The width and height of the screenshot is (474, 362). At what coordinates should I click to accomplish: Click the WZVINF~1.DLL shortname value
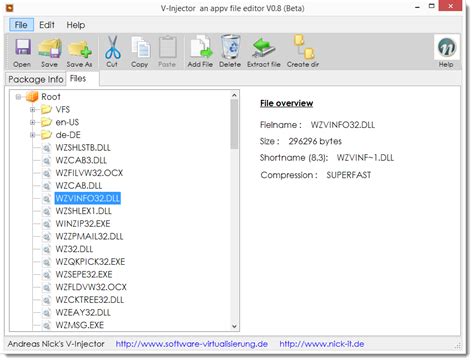point(365,158)
